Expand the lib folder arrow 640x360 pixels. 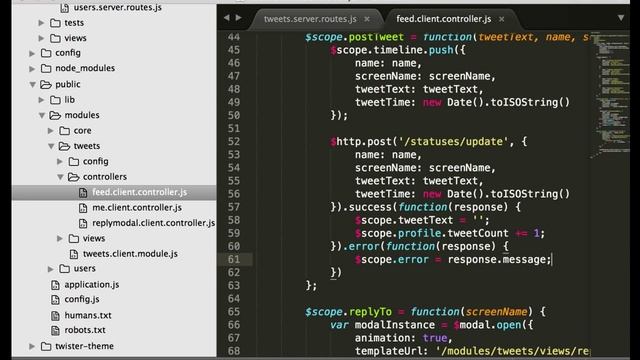(41, 100)
